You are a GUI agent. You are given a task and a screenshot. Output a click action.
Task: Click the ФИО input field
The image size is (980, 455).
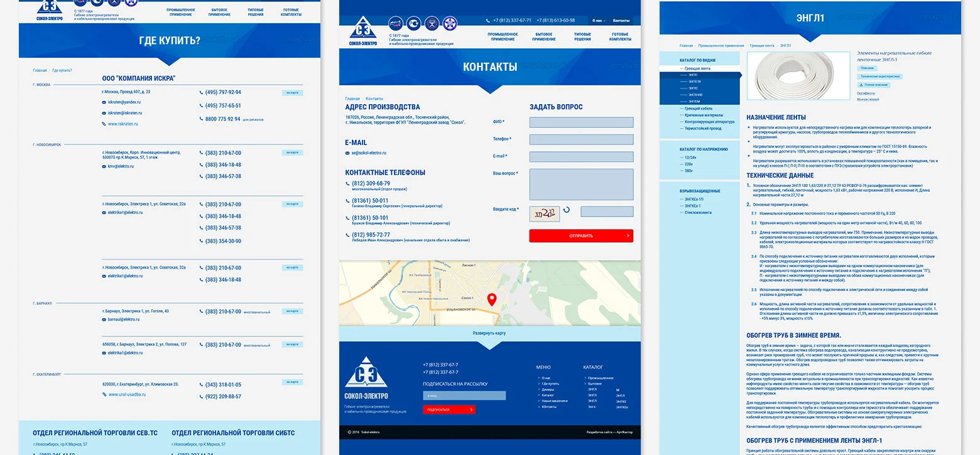tap(581, 122)
